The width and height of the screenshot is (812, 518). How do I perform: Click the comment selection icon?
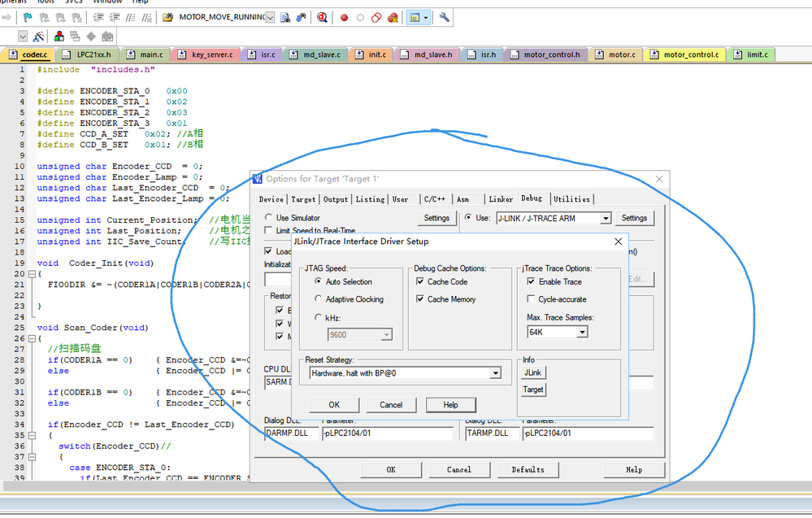(131, 18)
